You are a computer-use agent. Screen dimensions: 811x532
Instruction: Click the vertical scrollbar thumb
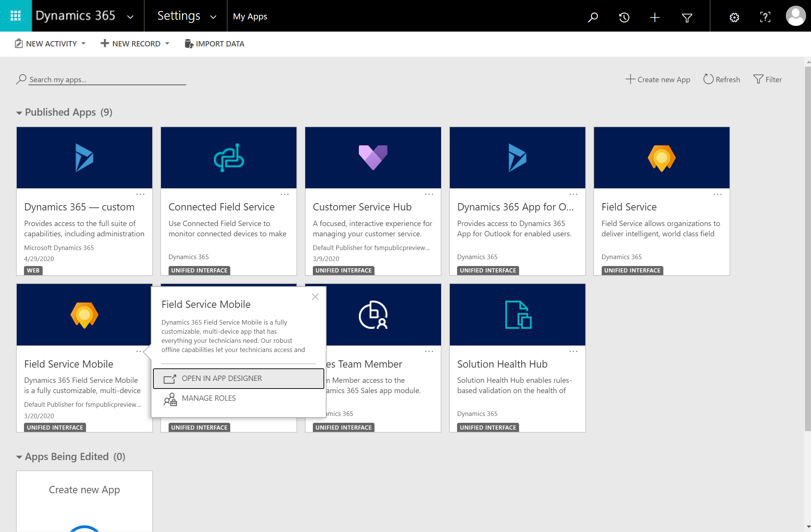pos(808,249)
